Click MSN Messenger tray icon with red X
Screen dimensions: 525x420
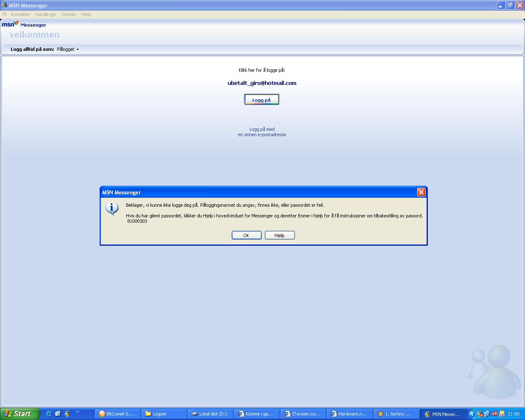click(x=480, y=414)
